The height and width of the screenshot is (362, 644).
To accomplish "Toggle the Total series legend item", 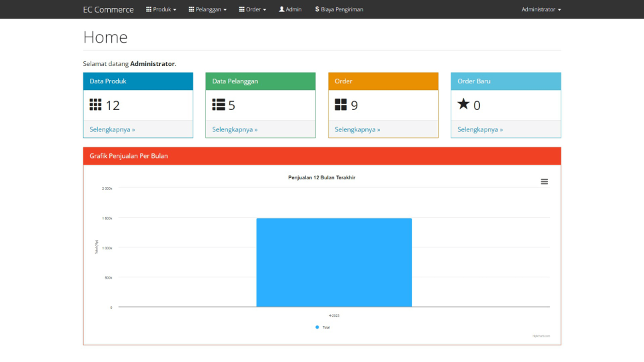I will pos(323,327).
